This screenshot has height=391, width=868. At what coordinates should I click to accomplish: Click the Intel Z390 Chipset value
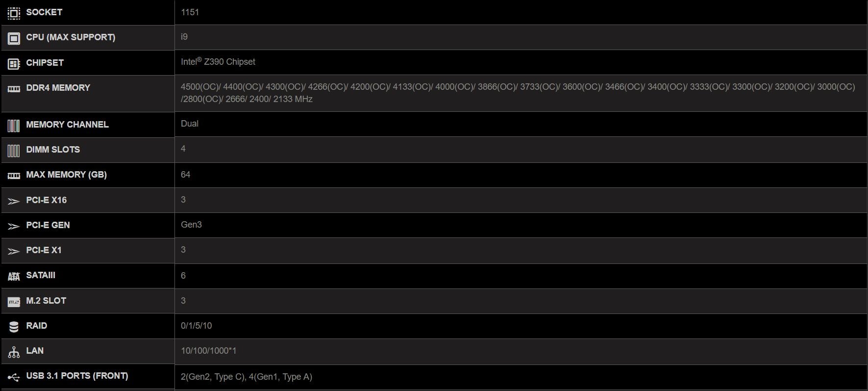(218, 62)
